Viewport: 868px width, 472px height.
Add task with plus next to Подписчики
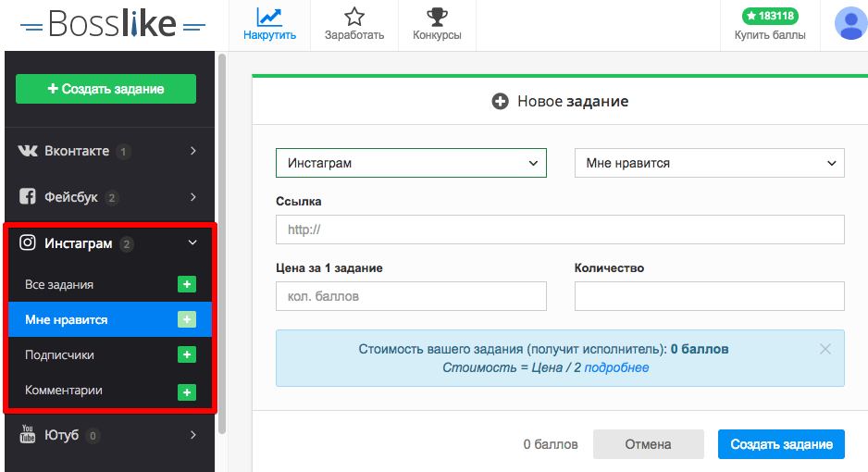tap(187, 354)
